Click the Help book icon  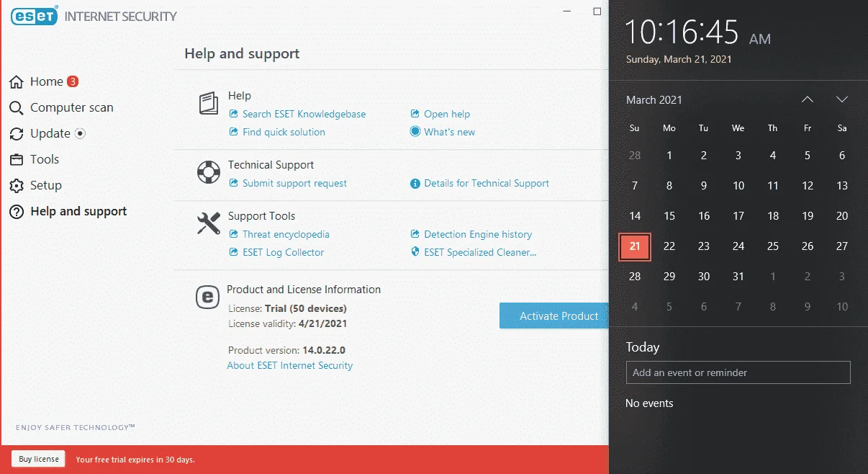[208, 103]
